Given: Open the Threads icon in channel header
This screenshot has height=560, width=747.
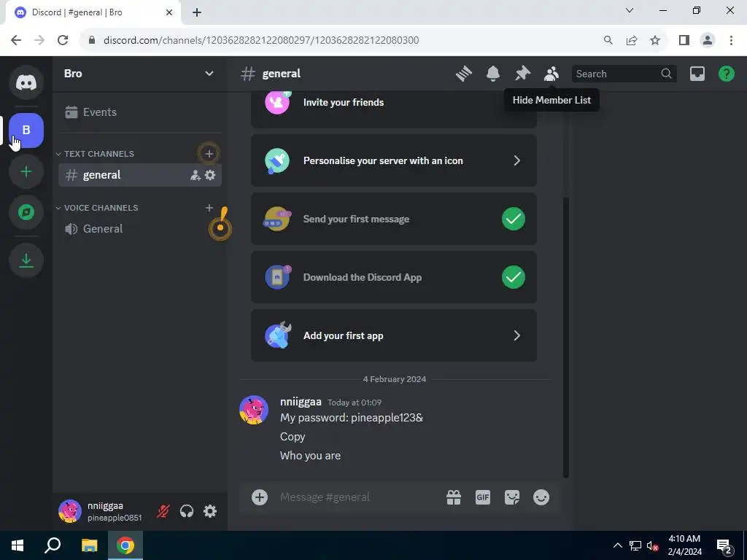Looking at the screenshot, I should click(x=463, y=74).
